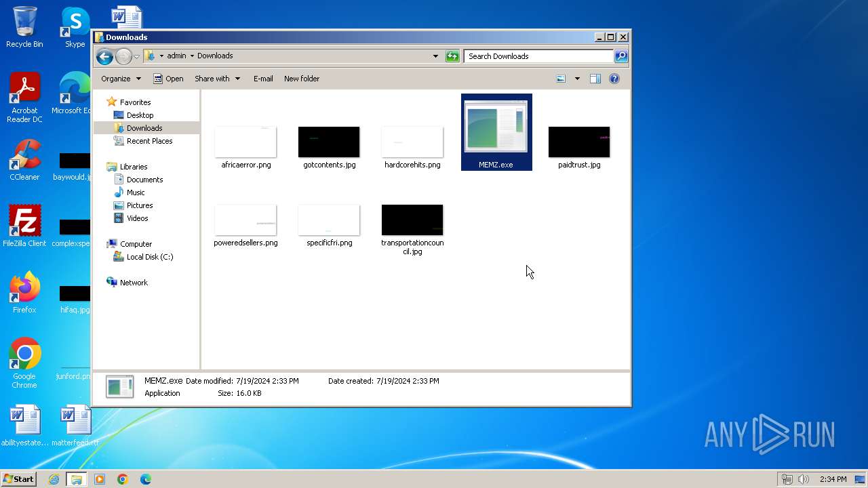
Task: Click the Windows Explorer taskbar icon
Action: click(x=77, y=479)
